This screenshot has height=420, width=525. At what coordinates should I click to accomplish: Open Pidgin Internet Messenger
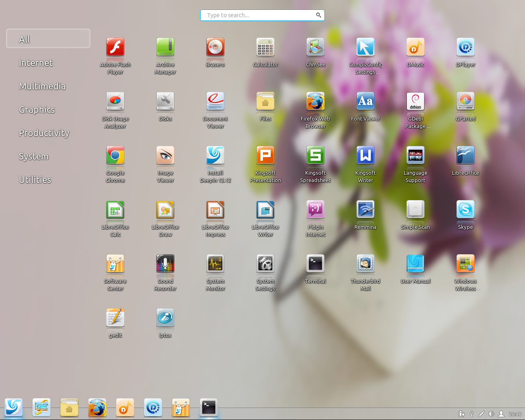315,209
